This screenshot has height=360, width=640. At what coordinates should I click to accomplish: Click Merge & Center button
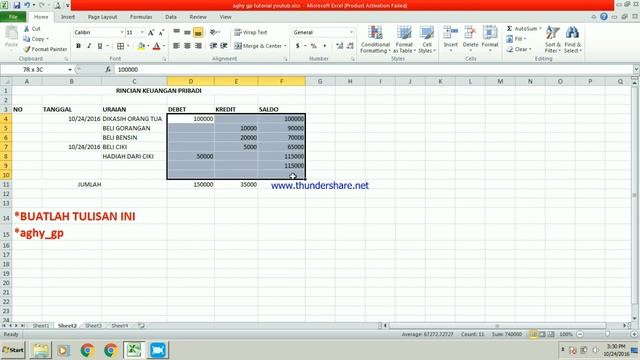point(258,46)
